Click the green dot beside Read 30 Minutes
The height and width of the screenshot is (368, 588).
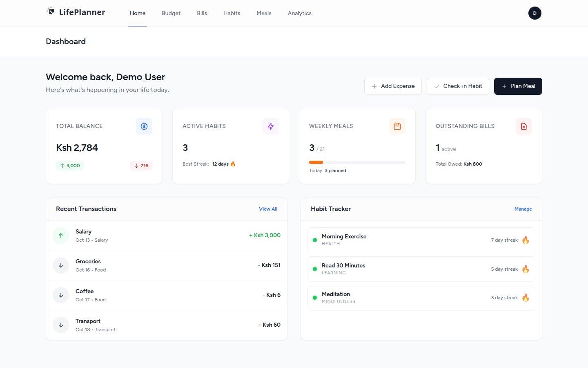point(315,269)
